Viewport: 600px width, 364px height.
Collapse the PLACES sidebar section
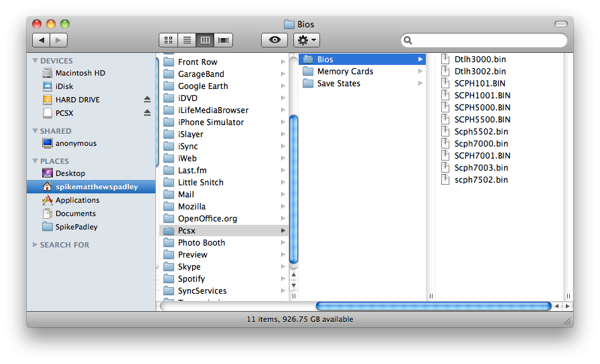coord(35,161)
